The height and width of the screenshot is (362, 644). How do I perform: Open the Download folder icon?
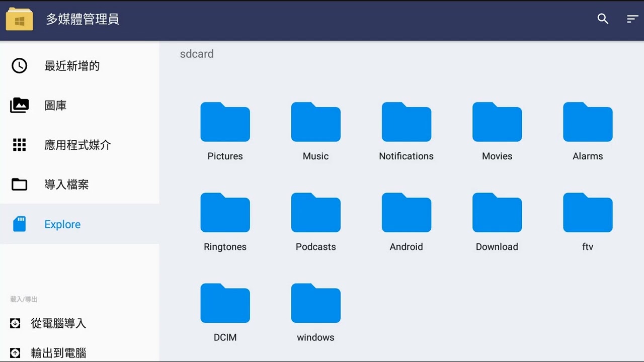tap(497, 212)
